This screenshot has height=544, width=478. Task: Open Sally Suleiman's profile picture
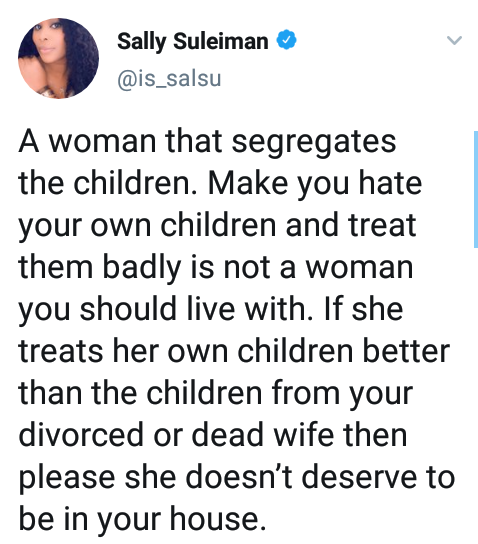[x=58, y=58]
